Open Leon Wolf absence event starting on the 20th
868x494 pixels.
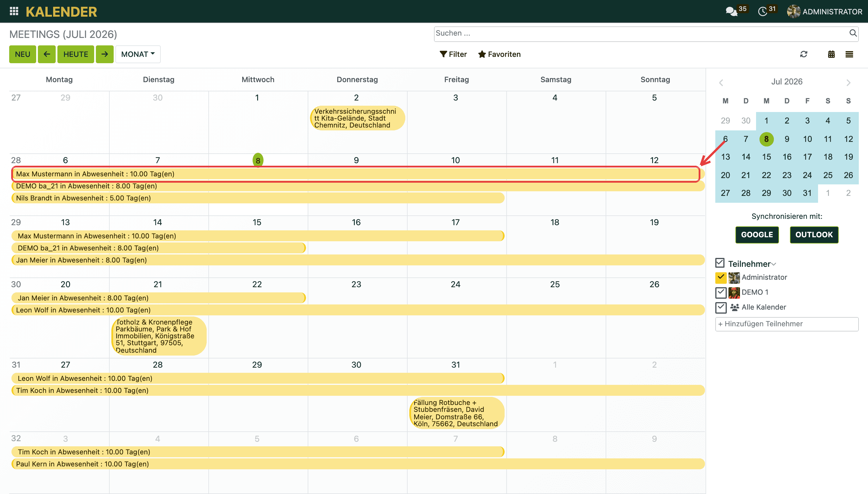[x=358, y=310]
